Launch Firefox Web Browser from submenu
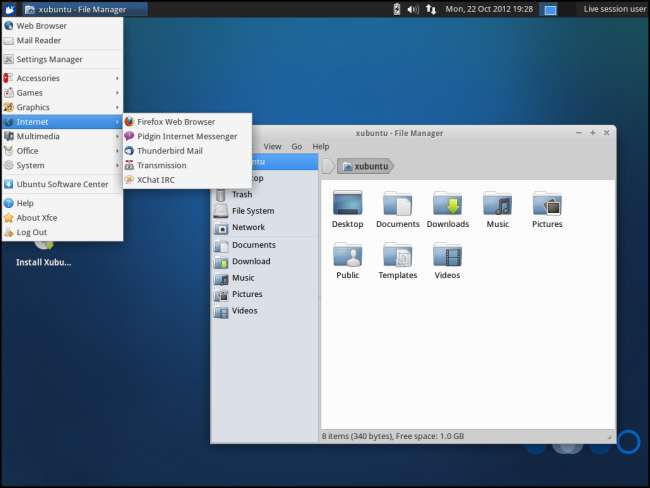The width and height of the screenshot is (650, 488). click(x=175, y=121)
